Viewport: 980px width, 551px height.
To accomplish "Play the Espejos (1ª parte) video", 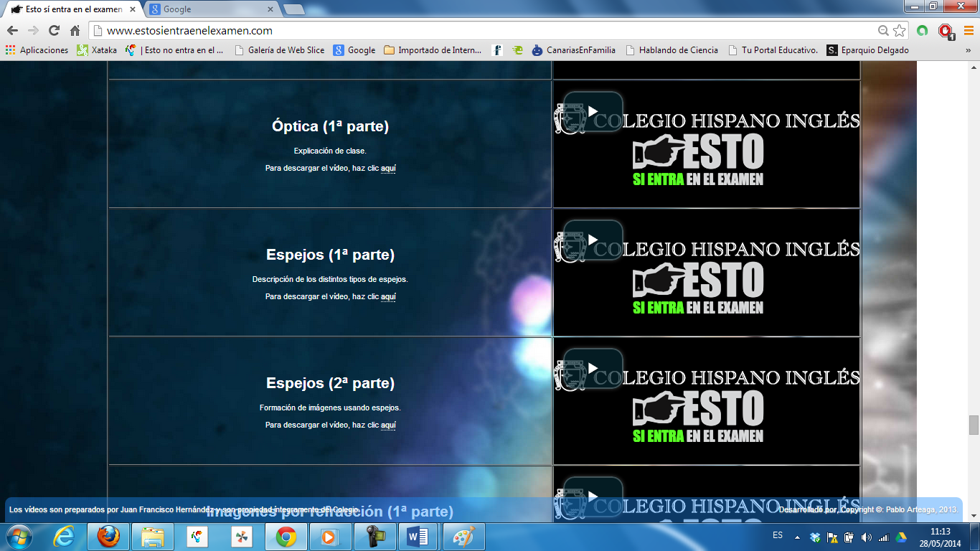I will 593,240.
